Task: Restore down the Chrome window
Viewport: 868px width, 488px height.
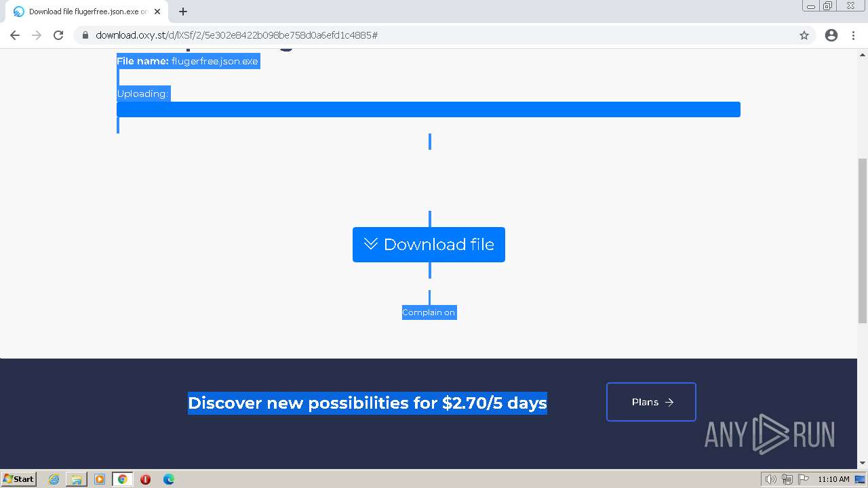Action: [829, 6]
